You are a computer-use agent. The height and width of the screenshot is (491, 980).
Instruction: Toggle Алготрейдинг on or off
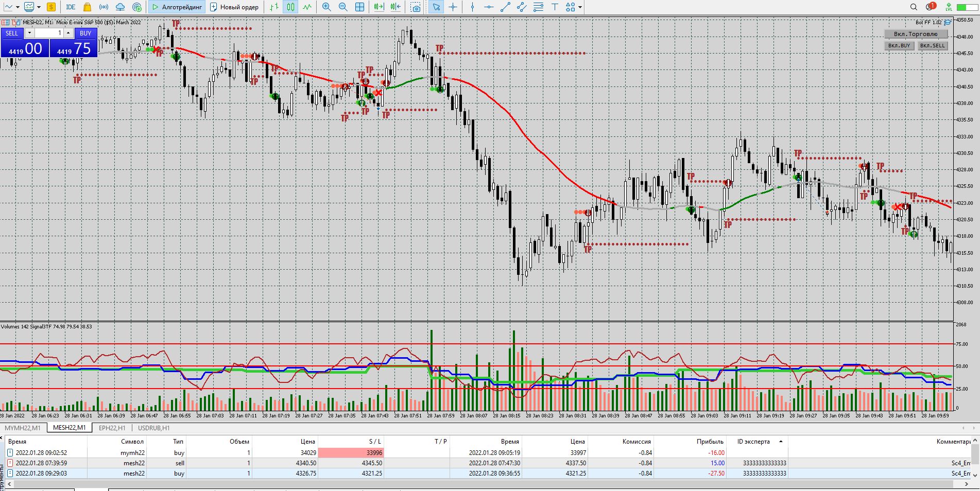(178, 7)
